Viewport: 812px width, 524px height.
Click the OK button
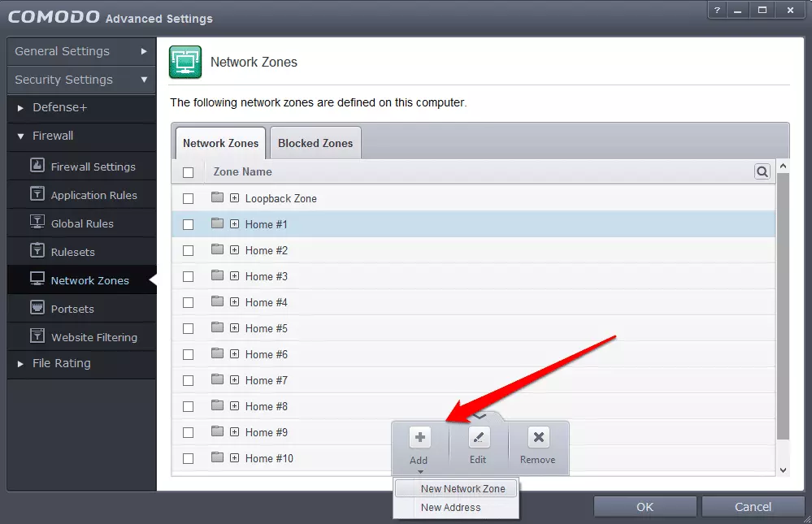click(x=645, y=506)
